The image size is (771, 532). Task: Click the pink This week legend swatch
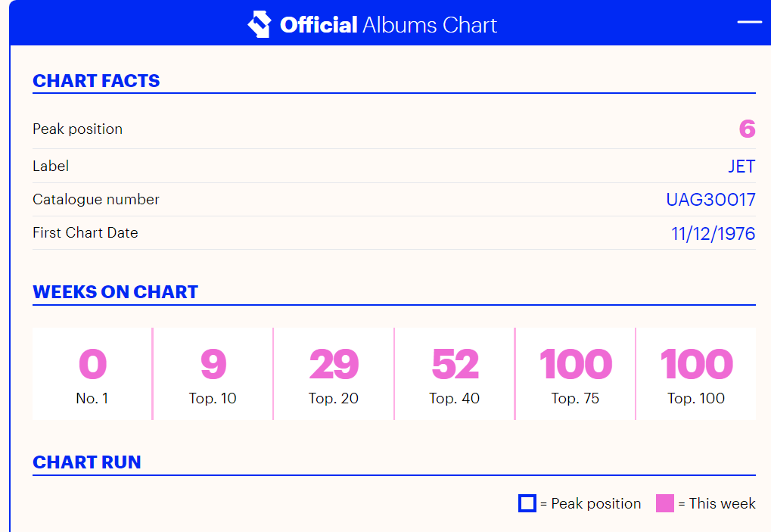665,503
